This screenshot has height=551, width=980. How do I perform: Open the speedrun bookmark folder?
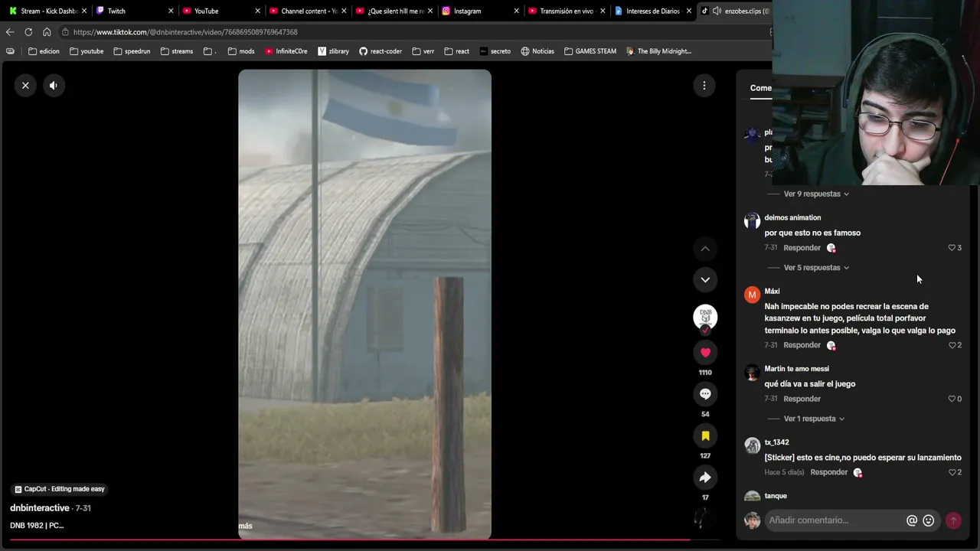tap(132, 51)
